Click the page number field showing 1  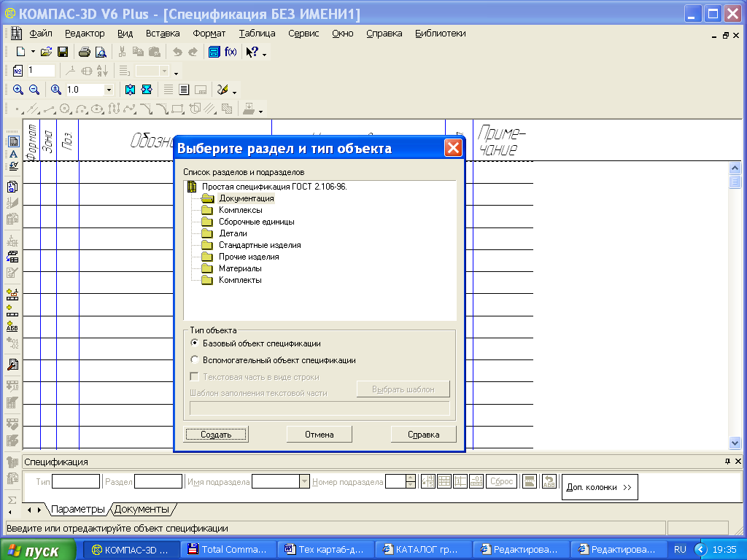pyautogui.click(x=42, y=71)
